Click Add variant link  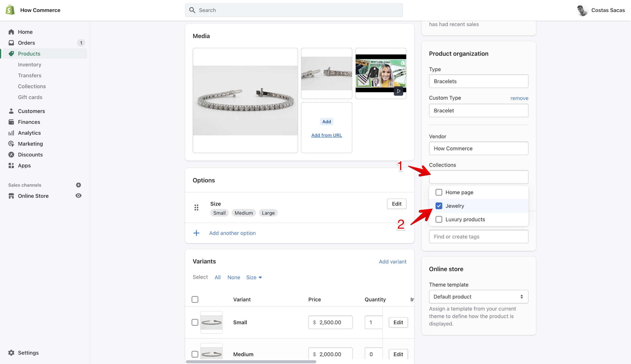point(393,262)
